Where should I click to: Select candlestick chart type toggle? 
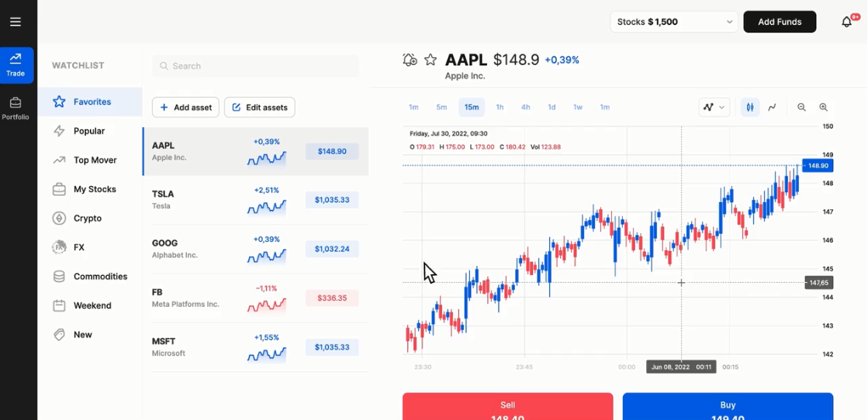coord(750,108)
